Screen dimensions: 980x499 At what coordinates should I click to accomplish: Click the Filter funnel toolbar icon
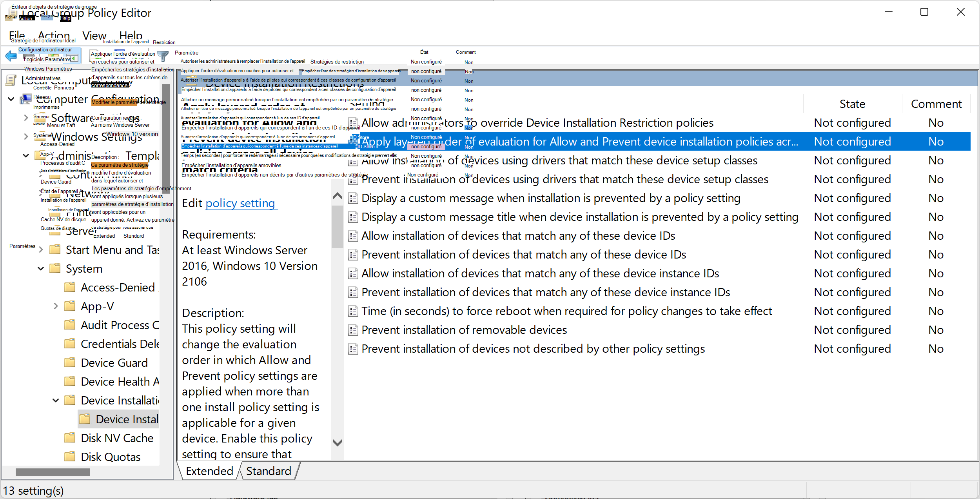click(x=162, y=56)
